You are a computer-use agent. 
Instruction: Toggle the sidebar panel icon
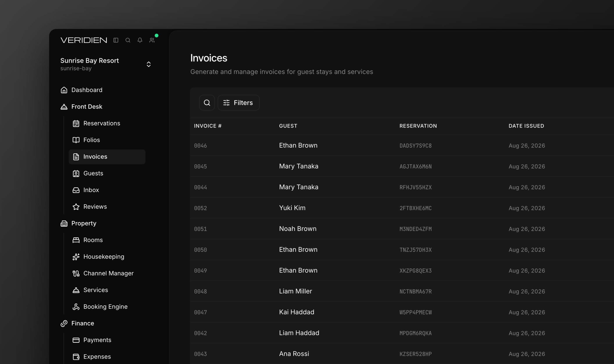click(x=116, y=40)
